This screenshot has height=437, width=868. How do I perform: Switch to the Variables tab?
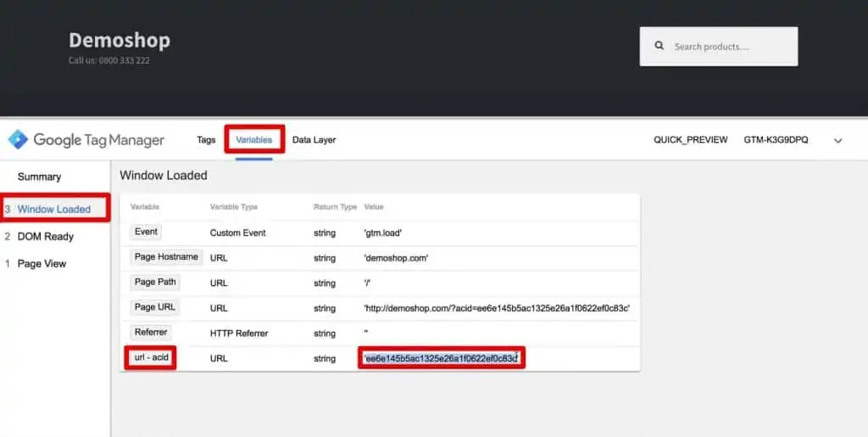[x=254, y=139]
